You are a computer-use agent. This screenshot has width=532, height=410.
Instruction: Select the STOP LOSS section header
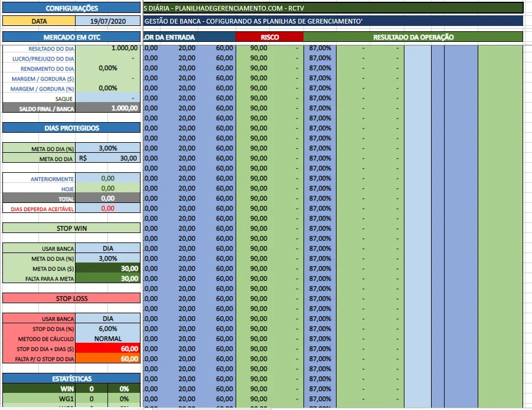coord(71,298)
